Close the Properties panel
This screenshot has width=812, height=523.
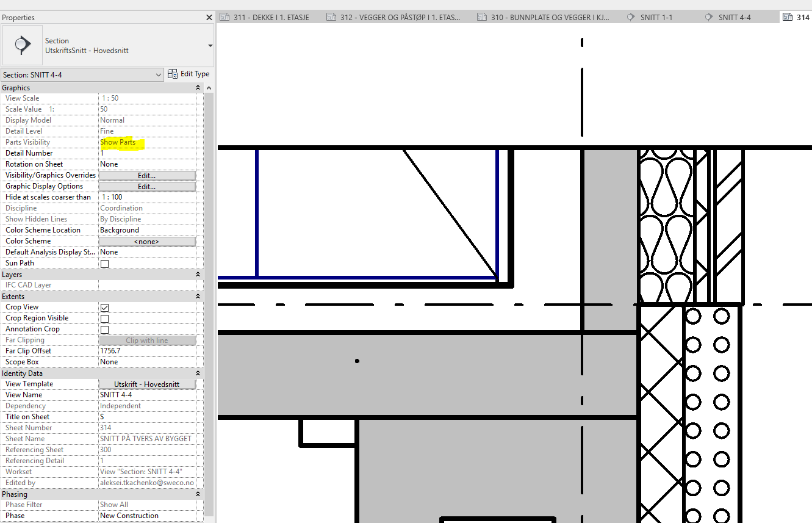209,18
